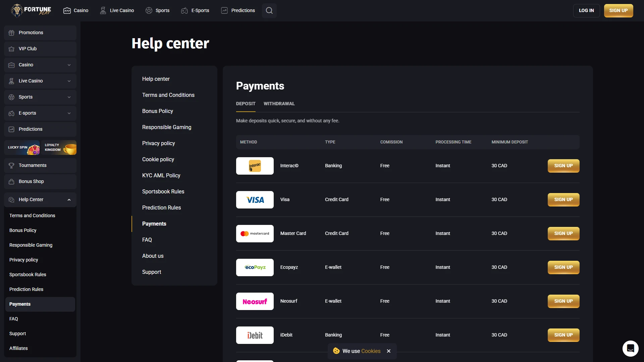This screenshot has height=362, width=644.
Task: Click the iDebit payment logo
Action: click(x=255, y=335)
